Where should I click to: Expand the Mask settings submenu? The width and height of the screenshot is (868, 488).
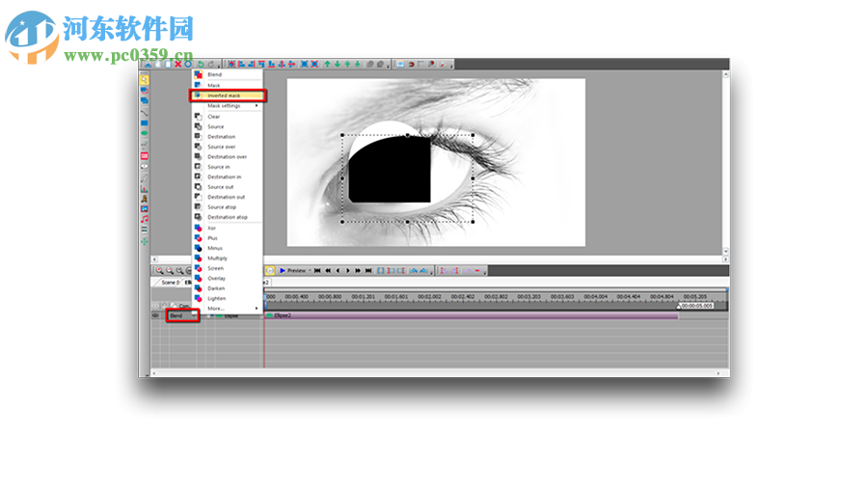point(227,106)
